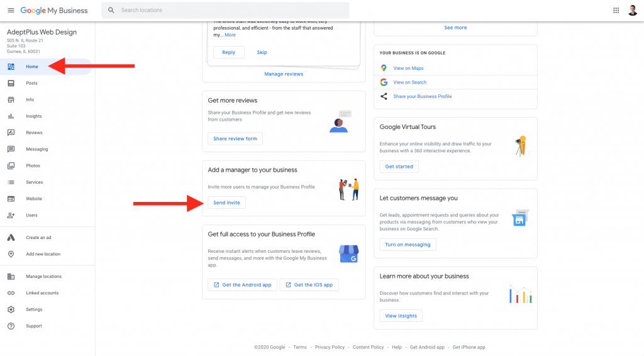644x356 pixels.
Task: Click the Photos icon in sidebar
Action: pyautogui.click(x=11, y=166)
